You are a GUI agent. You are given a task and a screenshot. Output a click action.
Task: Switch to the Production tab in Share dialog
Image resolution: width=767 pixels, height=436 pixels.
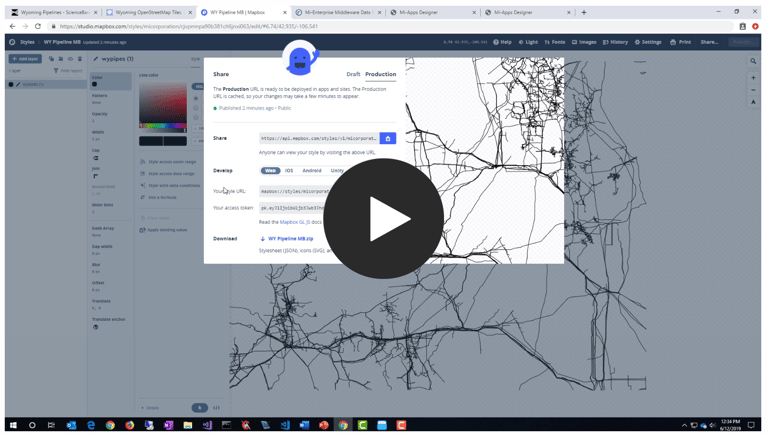[381, 74]
